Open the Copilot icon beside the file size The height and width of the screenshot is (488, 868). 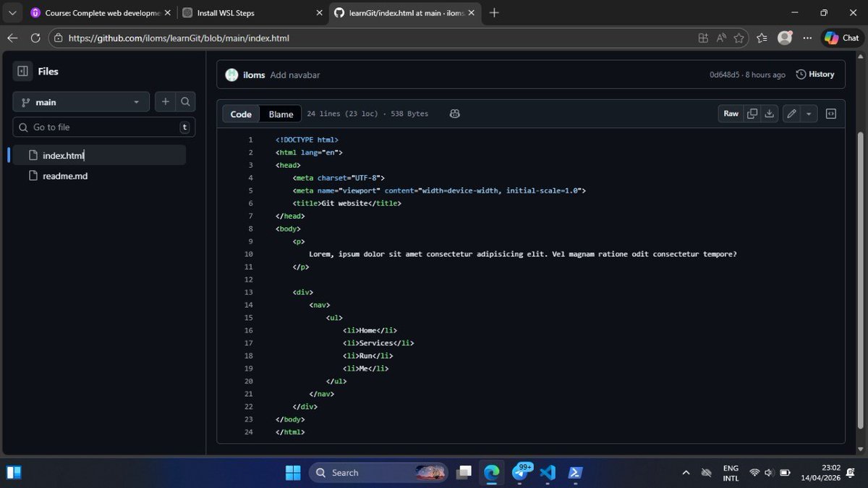pos(454,114)
